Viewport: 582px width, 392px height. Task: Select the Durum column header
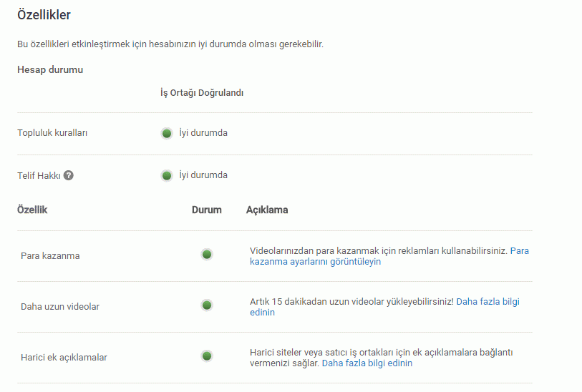coord(207,210)
